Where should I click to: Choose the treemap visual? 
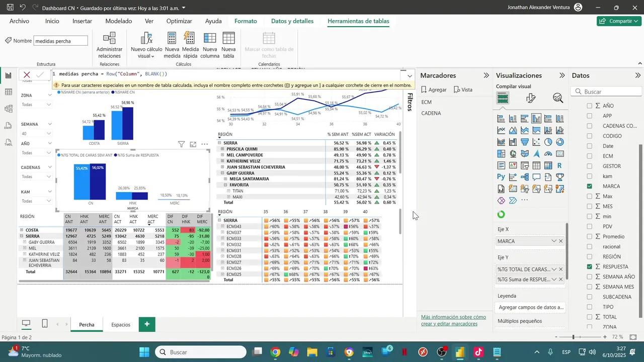(x=501, y=154)
